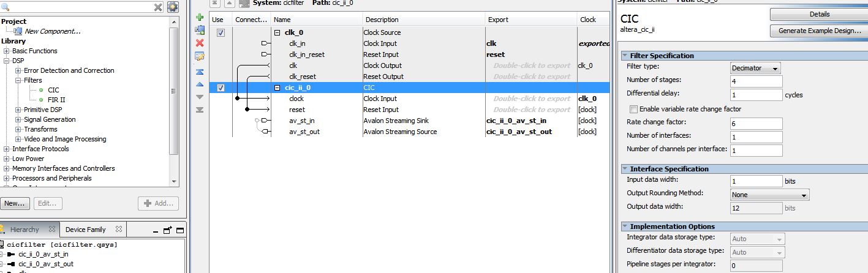Click the red X remove-component icon
Image resolution: width=868 pixels, height=273 pixels.
pos(199,43)
